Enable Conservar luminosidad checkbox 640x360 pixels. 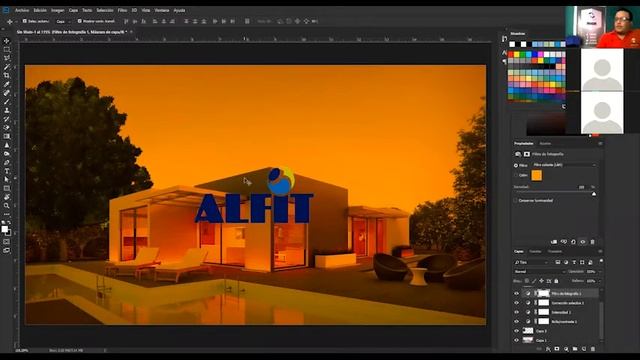point(516,200)
